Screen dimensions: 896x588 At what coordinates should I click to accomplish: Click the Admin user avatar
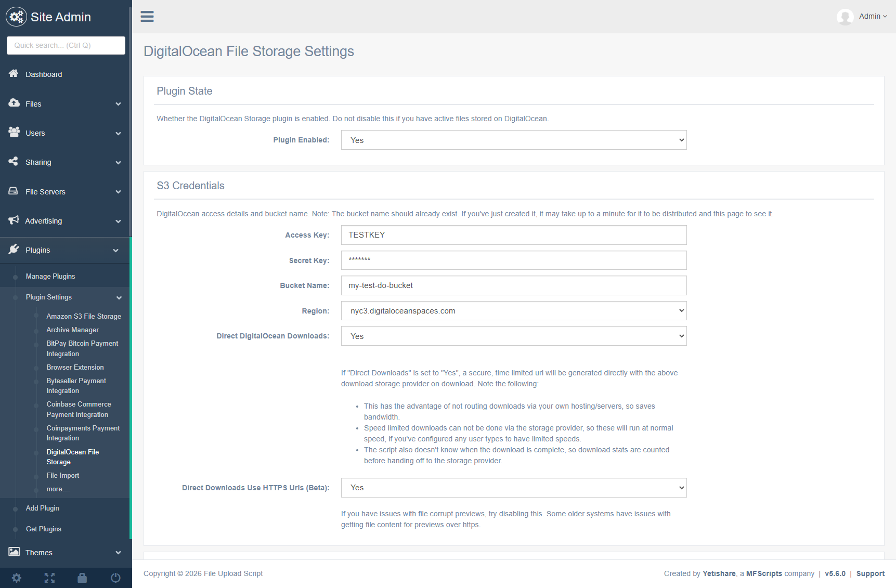[845, 17]
